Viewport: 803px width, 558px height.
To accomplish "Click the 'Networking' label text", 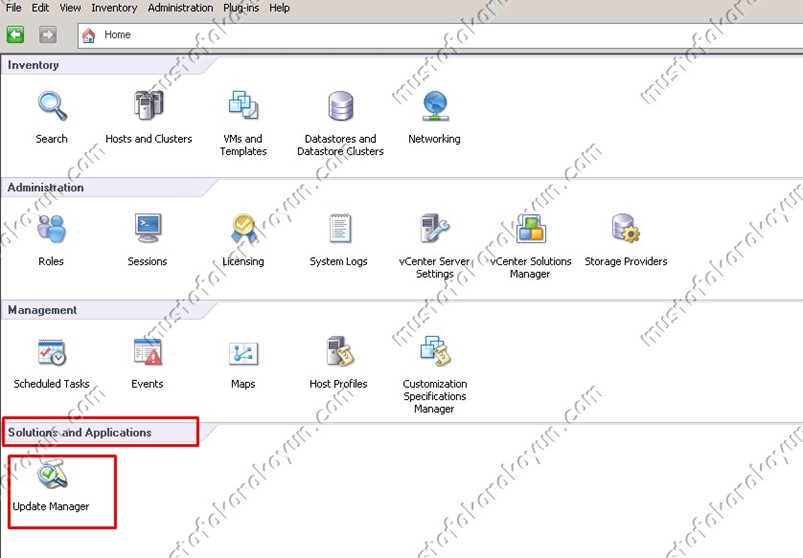I will (434, 139).
